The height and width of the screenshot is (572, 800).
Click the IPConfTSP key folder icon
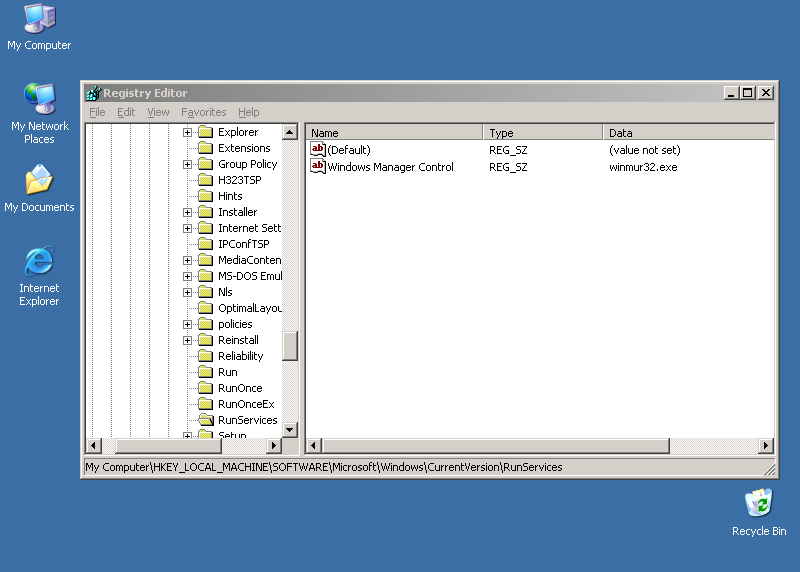tap(206, 244)
